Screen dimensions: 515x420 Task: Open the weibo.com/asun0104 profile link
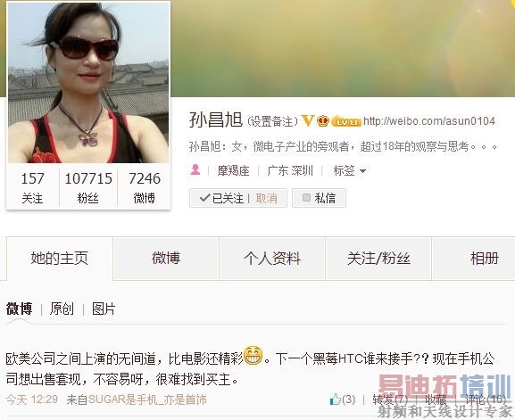coord(429,121)
